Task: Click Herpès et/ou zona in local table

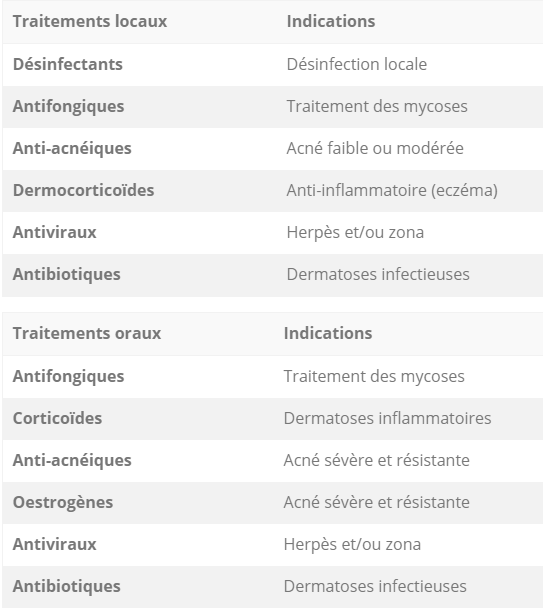Action: point(355,233)
